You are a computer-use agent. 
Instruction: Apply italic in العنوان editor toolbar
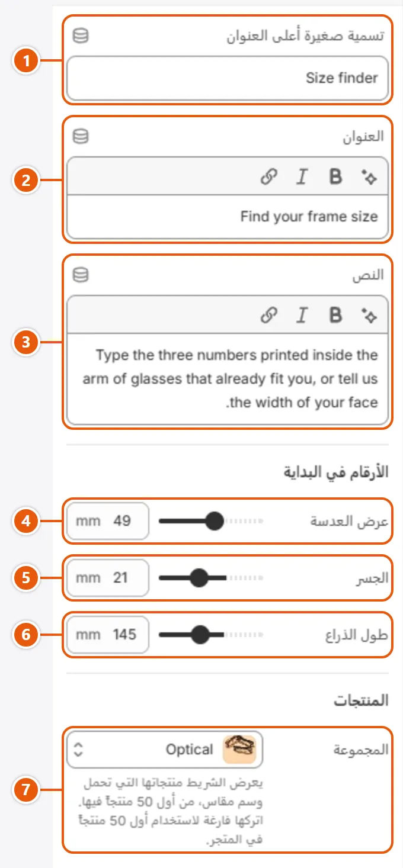point(302,176)
